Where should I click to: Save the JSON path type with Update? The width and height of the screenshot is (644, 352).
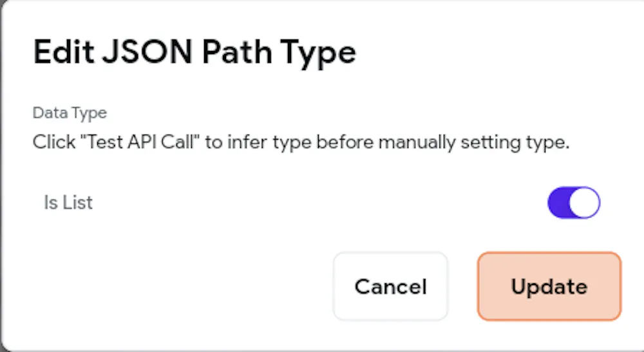click(x=549, y=286)
